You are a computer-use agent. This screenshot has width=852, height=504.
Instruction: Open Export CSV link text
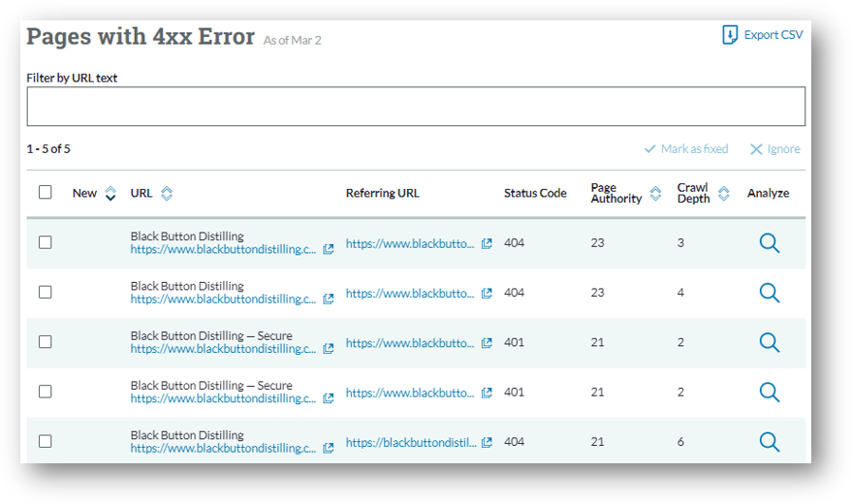(773, 35)
